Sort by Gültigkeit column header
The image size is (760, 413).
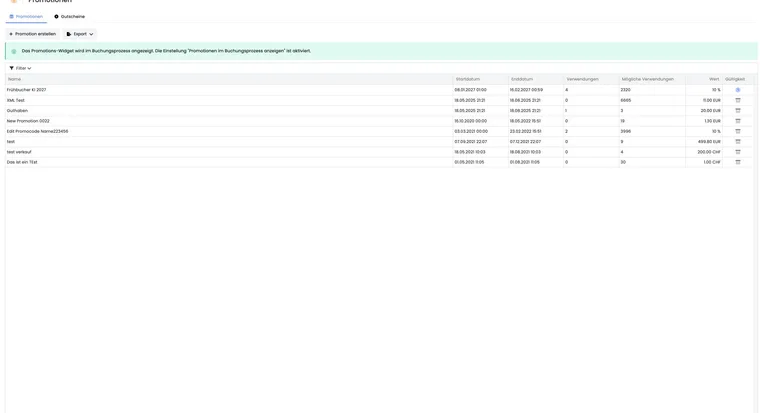click(735, 79)
